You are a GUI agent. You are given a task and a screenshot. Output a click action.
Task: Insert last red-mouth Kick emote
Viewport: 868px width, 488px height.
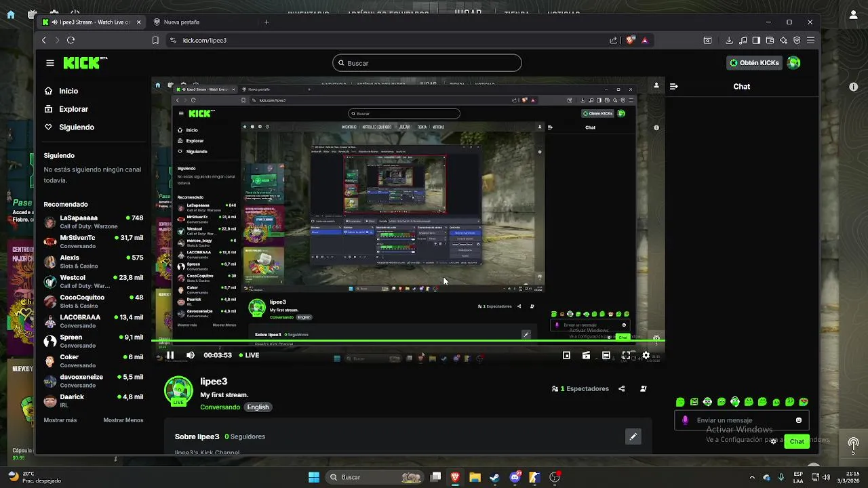tap(804, 402)
